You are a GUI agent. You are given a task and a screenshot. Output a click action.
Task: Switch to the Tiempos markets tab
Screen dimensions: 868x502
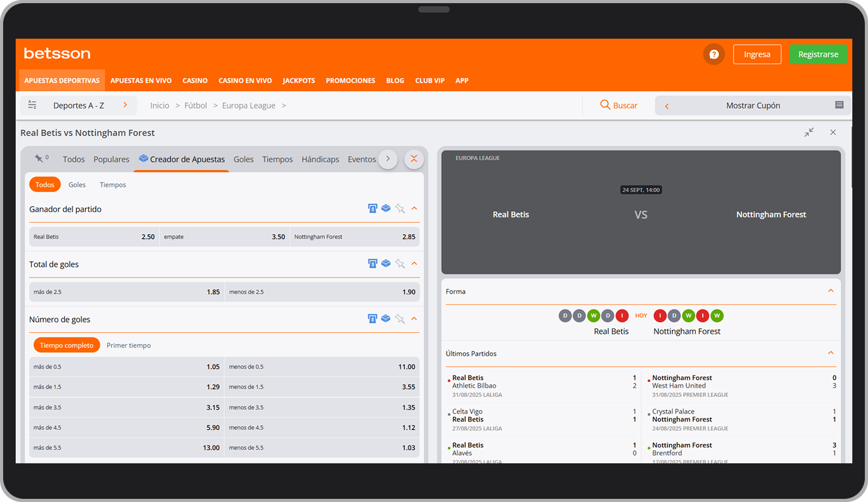[278, 159]
